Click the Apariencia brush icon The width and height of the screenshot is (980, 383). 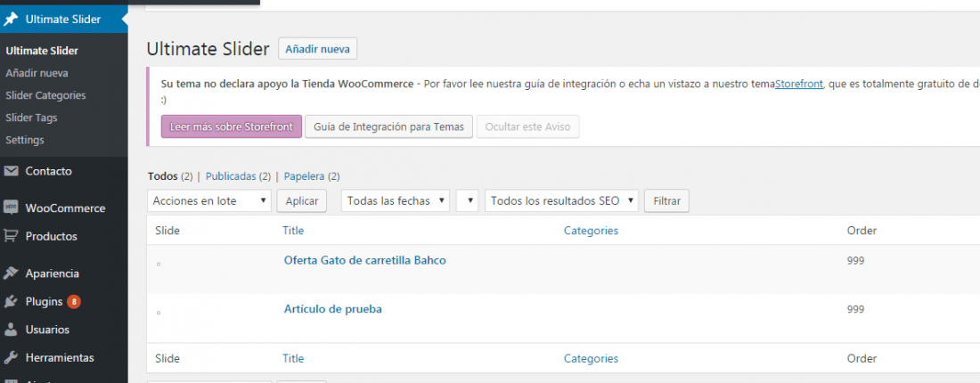click(x=11, y=273)
